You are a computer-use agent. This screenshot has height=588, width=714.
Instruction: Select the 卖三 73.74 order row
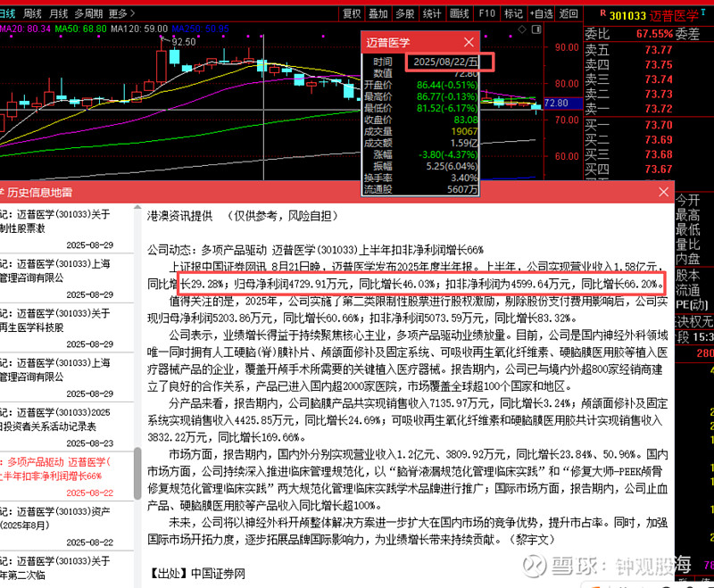pos(629,79)
